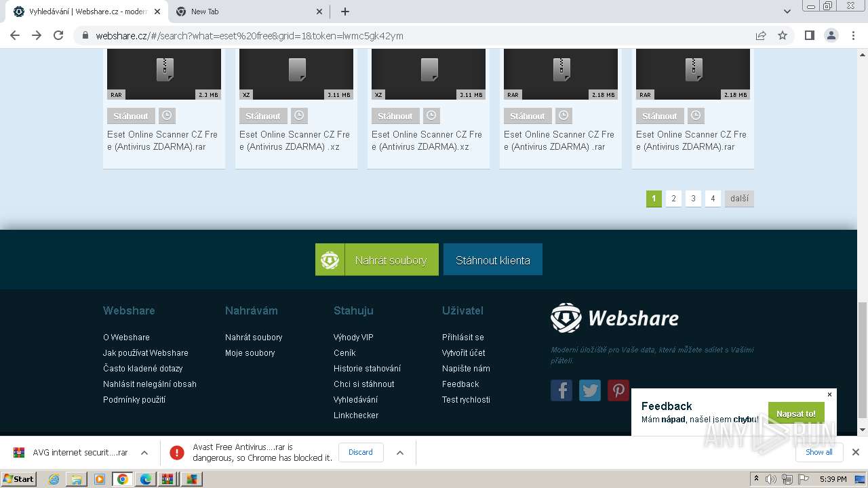Screen dimensions: 868x488
Task: Open a new browser tab with plus
Action: pyautogui.click(x=344, y=12)
